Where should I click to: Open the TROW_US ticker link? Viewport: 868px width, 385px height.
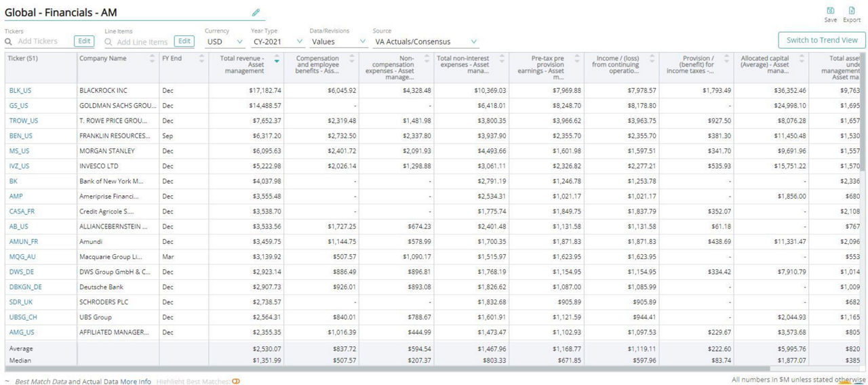point(24,121)
